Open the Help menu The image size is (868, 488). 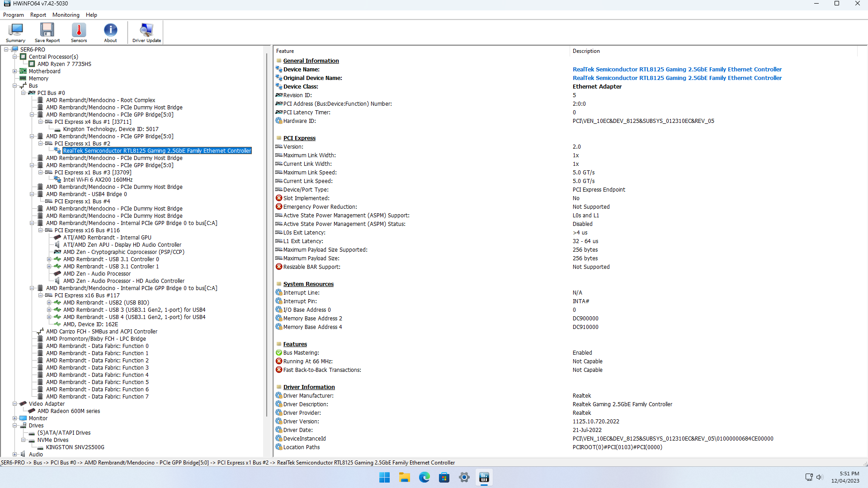[91, 15]
